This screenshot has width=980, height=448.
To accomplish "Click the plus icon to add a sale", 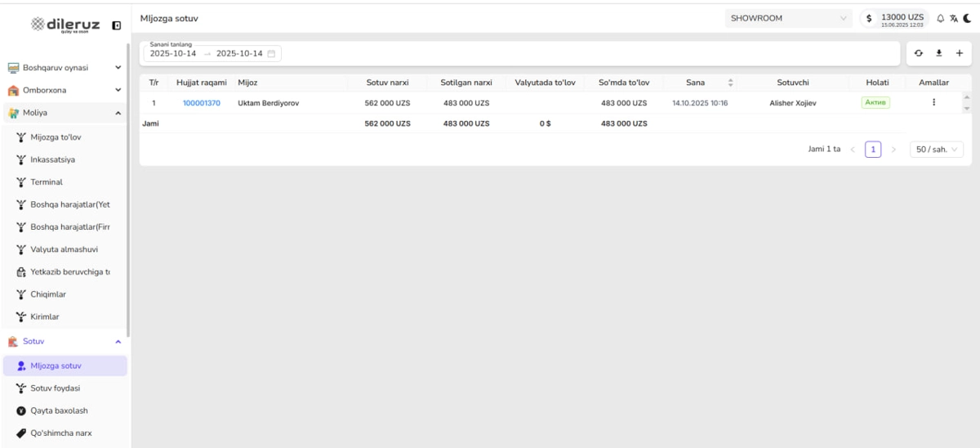I will click(959, 53).
